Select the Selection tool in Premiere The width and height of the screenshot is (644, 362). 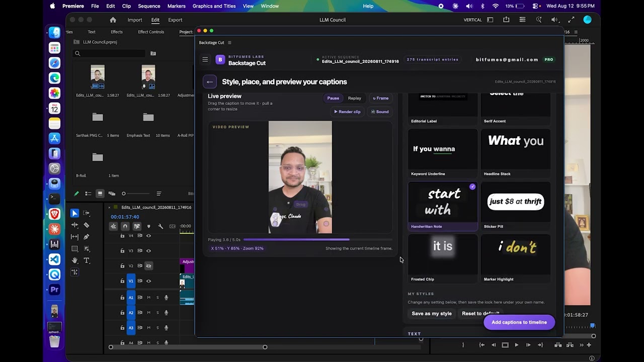click(74, 213)
